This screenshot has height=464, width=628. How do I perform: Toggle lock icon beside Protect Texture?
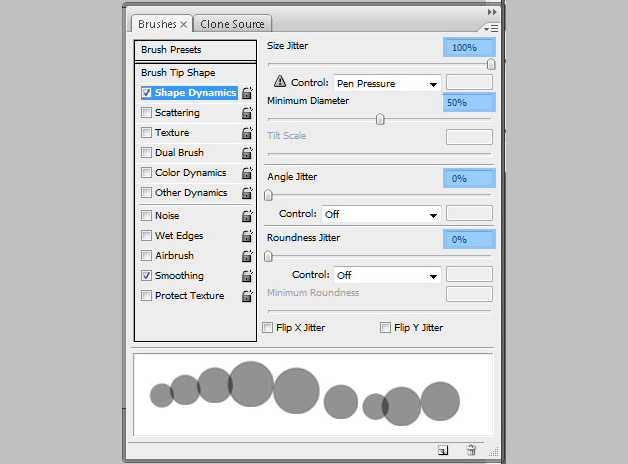tap(247, 296)
